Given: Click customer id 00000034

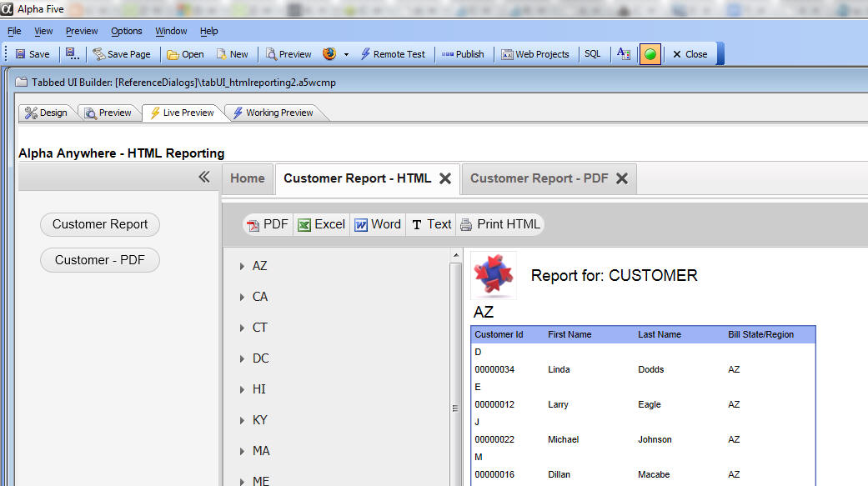Looking at the screenshot, I should (494, 370).
